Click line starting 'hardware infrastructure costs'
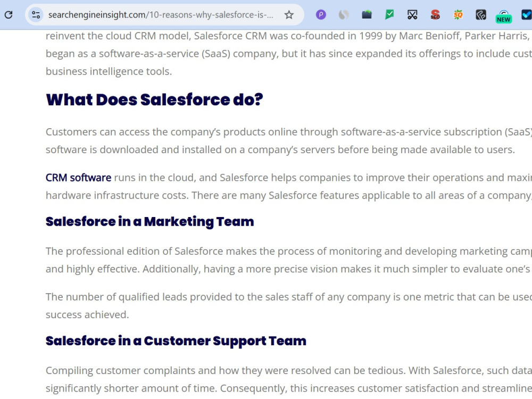 pyautogui.click(x=289, y=195)
